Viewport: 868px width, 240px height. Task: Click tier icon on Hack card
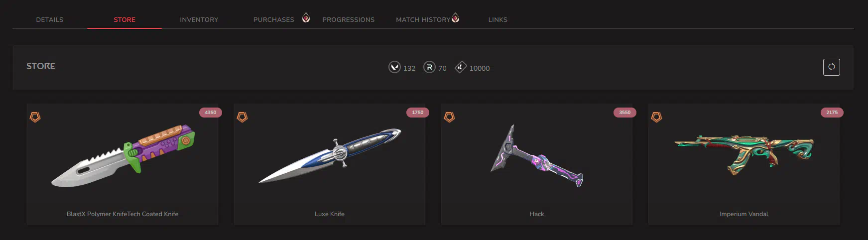[449, 117]
